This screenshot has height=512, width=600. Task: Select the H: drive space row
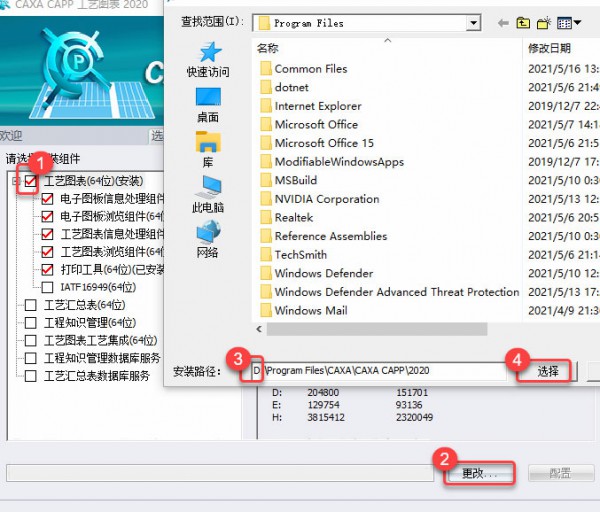[x=350, y=417]
